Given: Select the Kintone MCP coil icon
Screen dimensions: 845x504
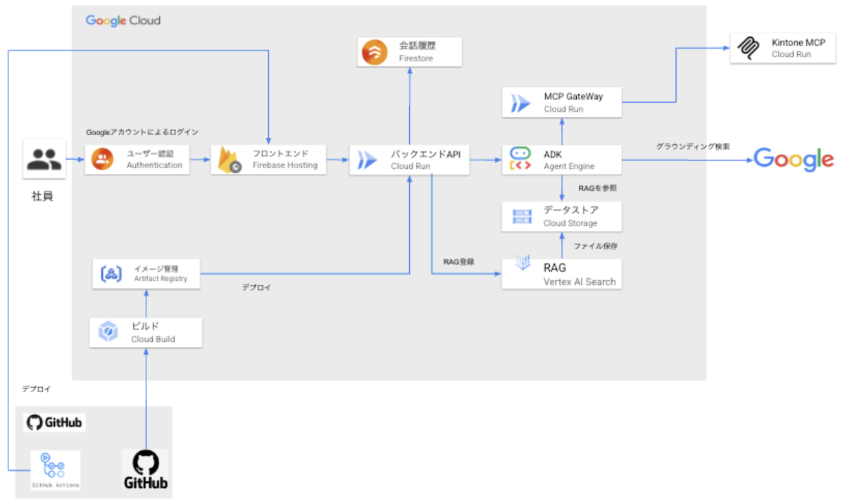Looking at the screenshot, I should pos(749,49).
